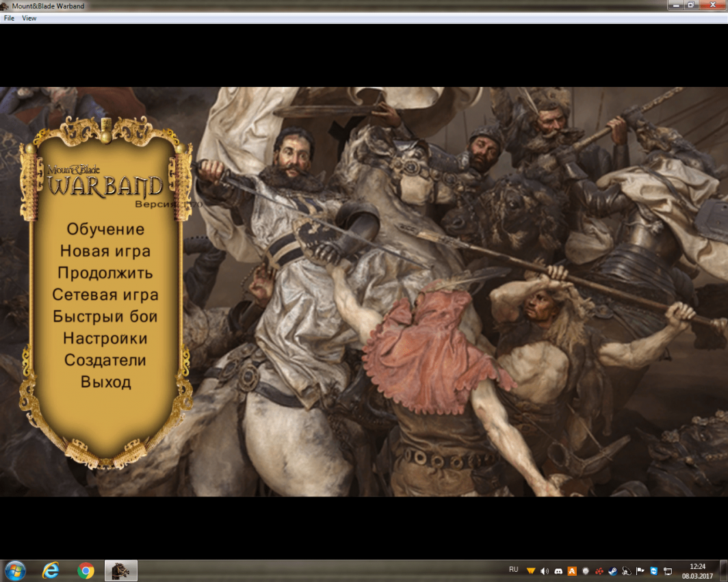
Task: Open the Windows Start menu
Action: click(x=15, y=570)
